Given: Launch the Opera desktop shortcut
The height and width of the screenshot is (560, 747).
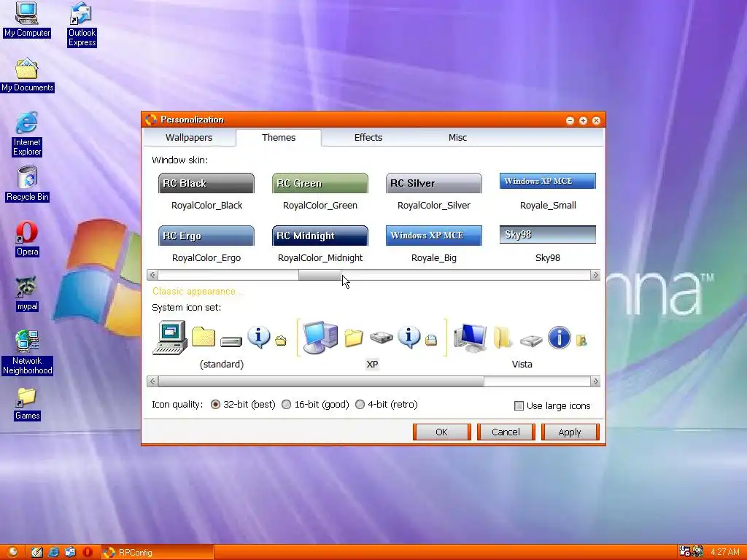Looking at the screenshot, I should tap(27, 239).
